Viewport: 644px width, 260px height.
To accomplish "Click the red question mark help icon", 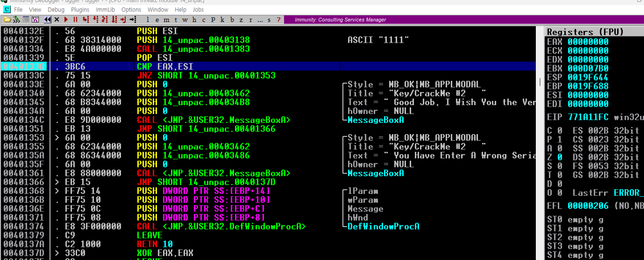I will click(x=278, y=20).
